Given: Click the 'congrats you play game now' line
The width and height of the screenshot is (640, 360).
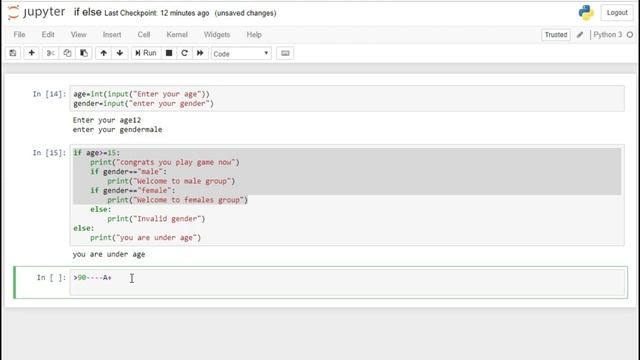Looking at the screenshot, I should 165,162.
